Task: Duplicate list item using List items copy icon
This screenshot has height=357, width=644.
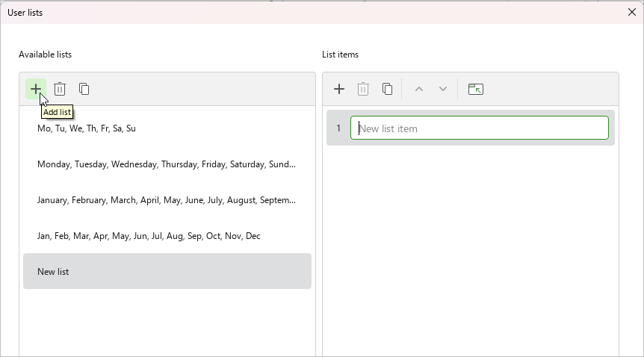Action: point(387,89)
